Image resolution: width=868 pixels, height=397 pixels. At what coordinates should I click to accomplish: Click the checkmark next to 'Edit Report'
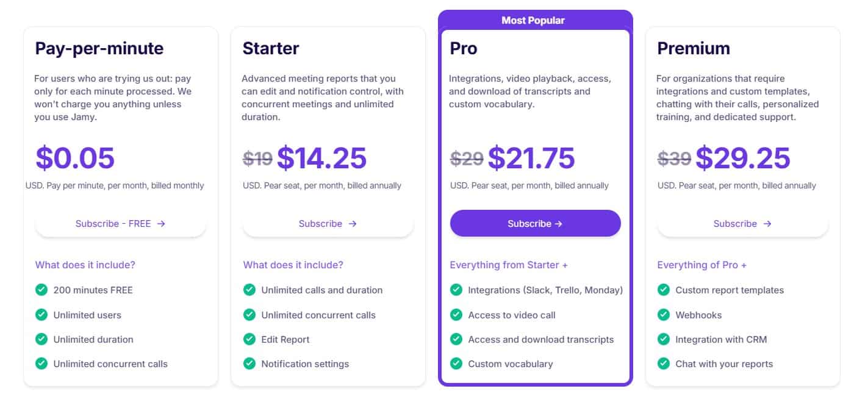click(249, 340)
